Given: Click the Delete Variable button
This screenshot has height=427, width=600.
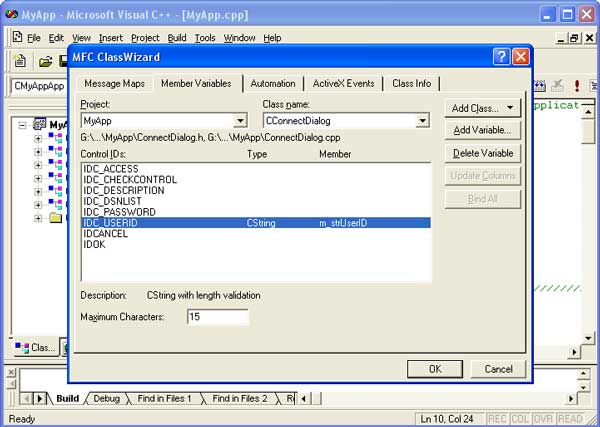Looking at the screenshot, I should 483,153.
